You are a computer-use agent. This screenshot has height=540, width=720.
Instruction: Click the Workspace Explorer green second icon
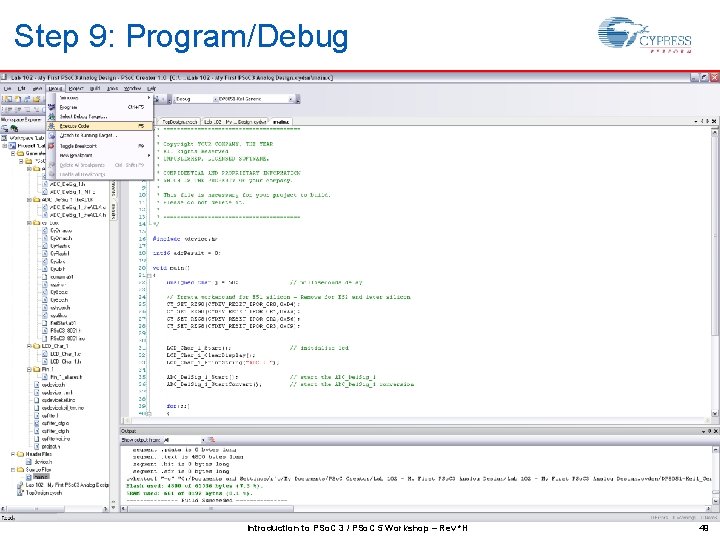point(15,129)
